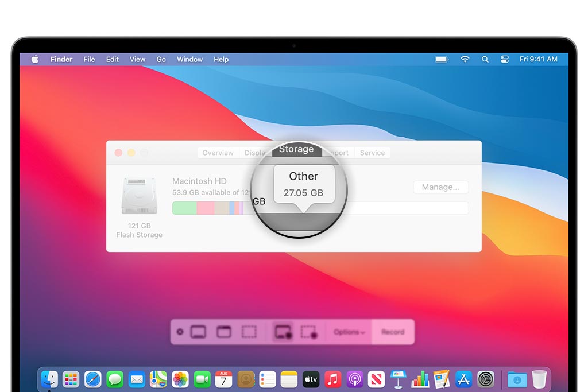Switch to the Overview tab
This screenshot has width=588, height=392.
218,153
